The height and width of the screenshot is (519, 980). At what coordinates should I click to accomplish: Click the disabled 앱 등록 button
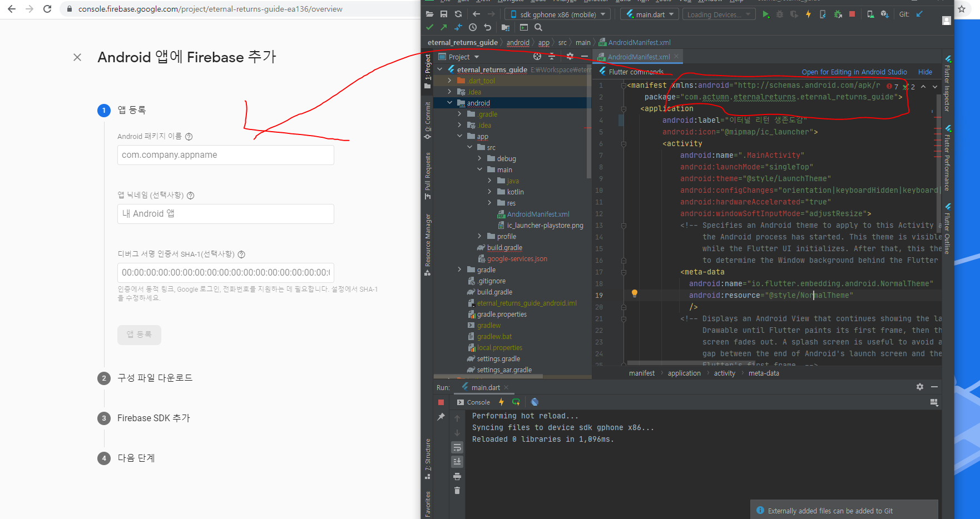pyautogui.click(x=139, y=335)
